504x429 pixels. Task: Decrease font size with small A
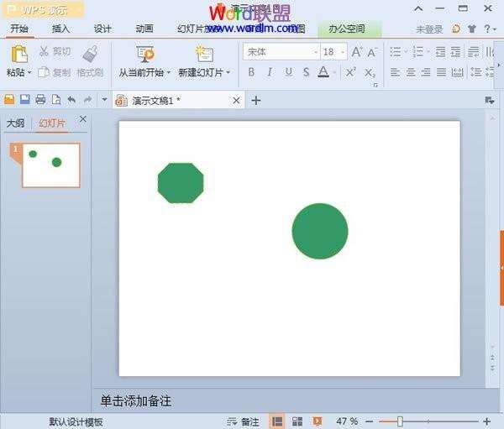pyautogui.click(x=372, y=52)
